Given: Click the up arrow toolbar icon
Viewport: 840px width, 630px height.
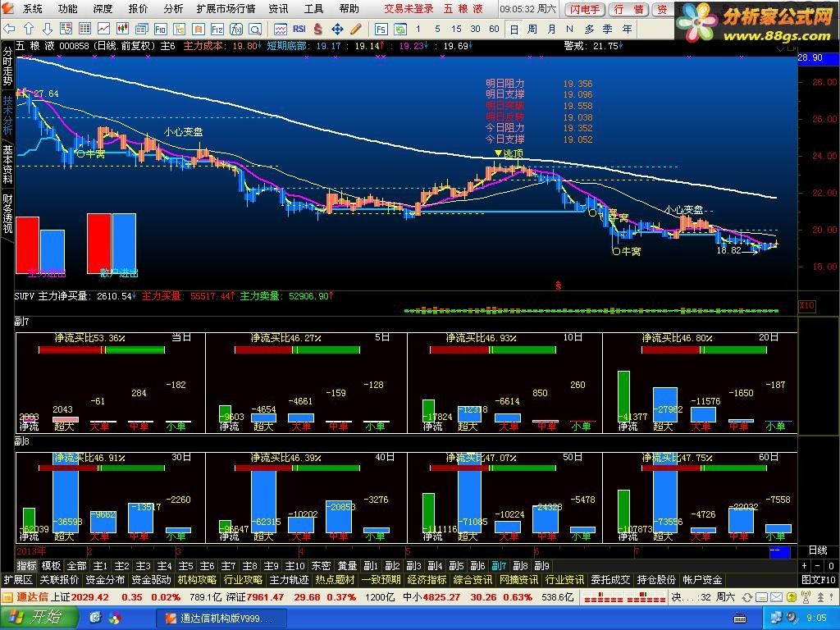Looking at the screenshot, I should pos(29,29).
